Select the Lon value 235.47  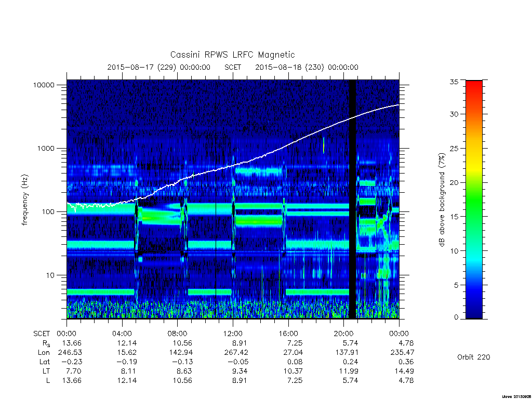click(x=403, y=353)
